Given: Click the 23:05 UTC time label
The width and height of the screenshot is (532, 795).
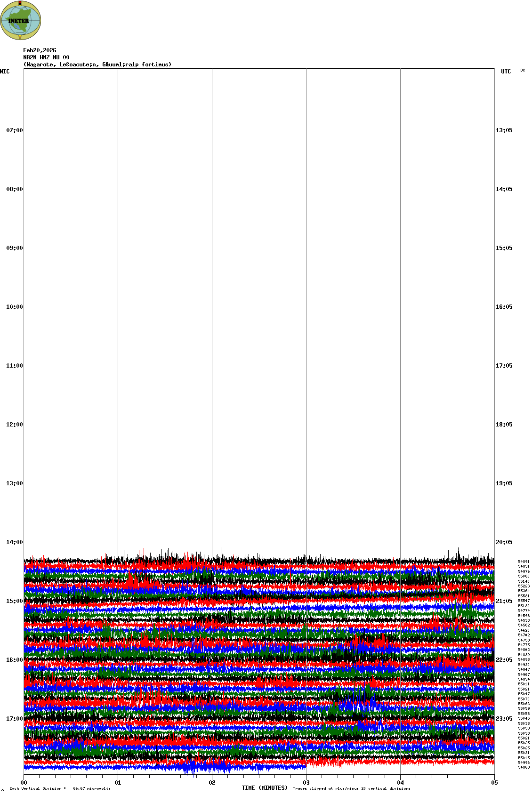Looking at the screenshot, I should point(504,719).
